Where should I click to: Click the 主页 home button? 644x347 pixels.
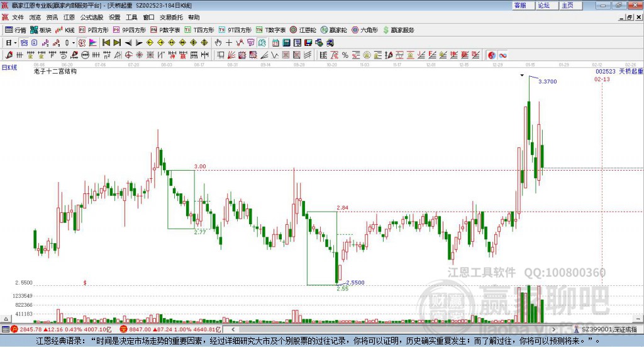(570, 5)
